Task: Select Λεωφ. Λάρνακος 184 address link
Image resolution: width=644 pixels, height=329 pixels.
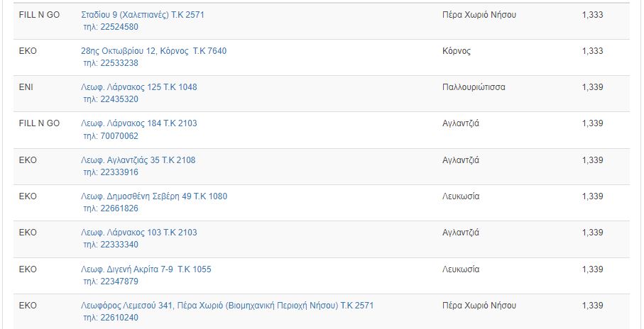Action: pyautogui.click(x=139, y=123)
